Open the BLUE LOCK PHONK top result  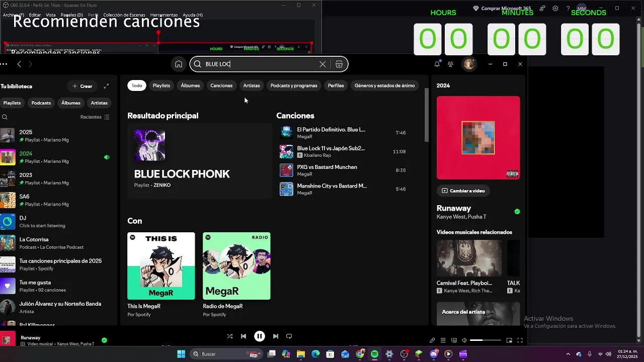pos(199,160)
